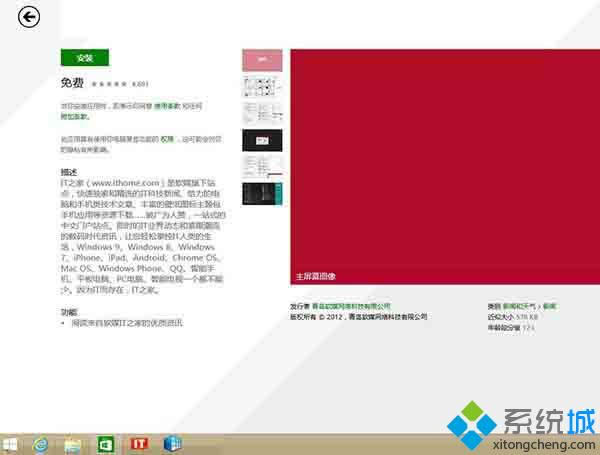Open the 权限 permissions link
The height and width of the screenshot is (455, 600).
167,139
